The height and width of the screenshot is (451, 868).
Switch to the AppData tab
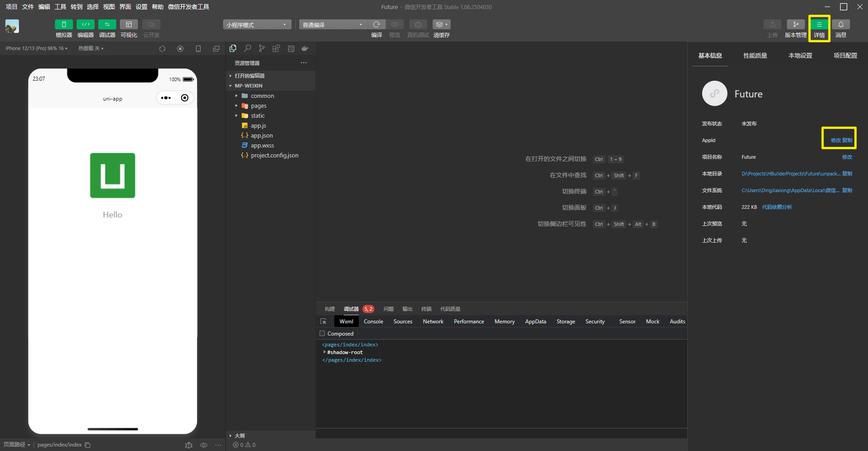[535, 322]
